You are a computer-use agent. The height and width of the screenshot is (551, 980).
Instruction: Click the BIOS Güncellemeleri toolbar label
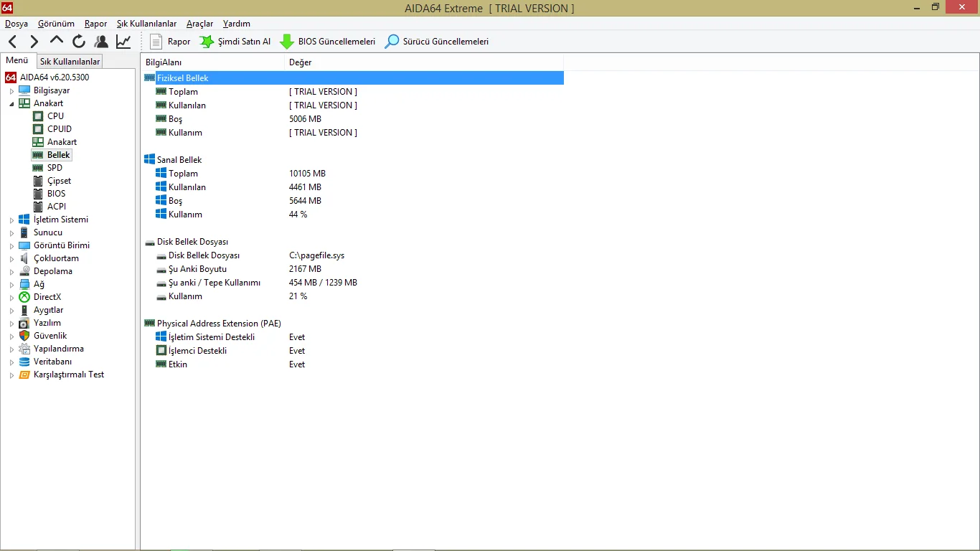click(337, 42)
